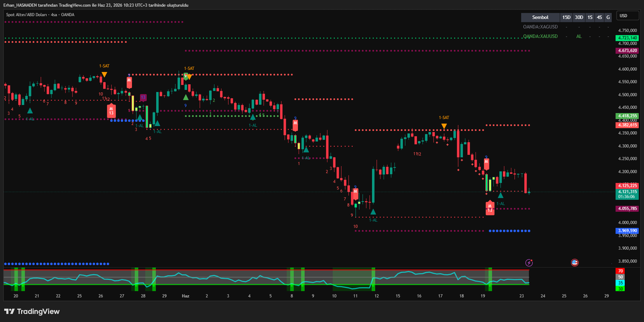This screenshot has width=644, height=322.
Task: Click the 1-SAT sell triangle near June 17
Action: (x=444, y=127)
